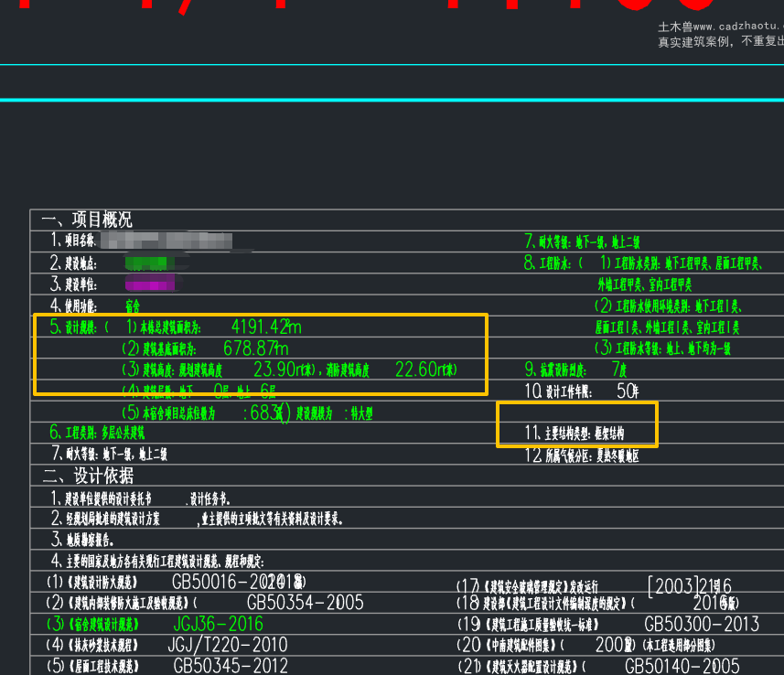Viewport: 784px width, 675px height.
Task: Click the heading 二、设计依据
Action: point(88,476)
